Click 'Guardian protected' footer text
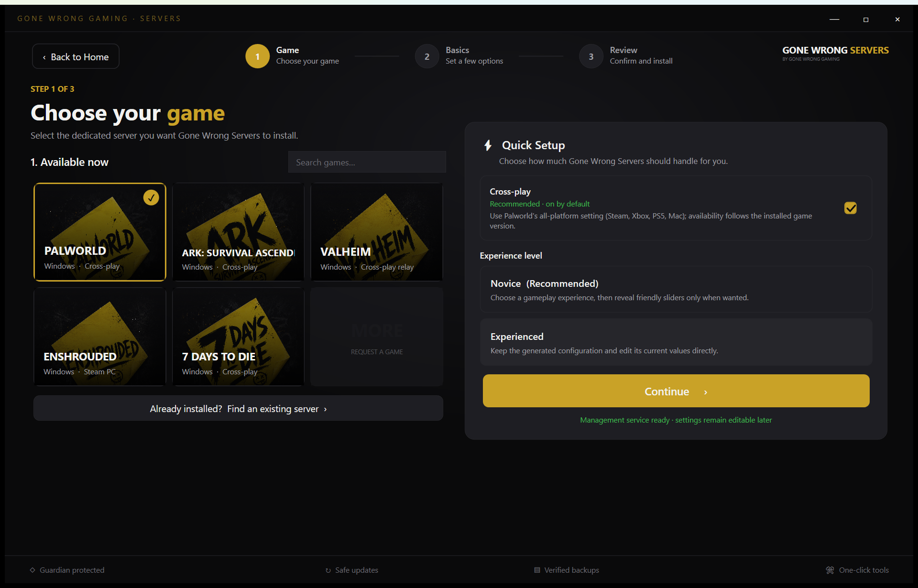This screenshot has width=918, height=588. click(72, 570)
